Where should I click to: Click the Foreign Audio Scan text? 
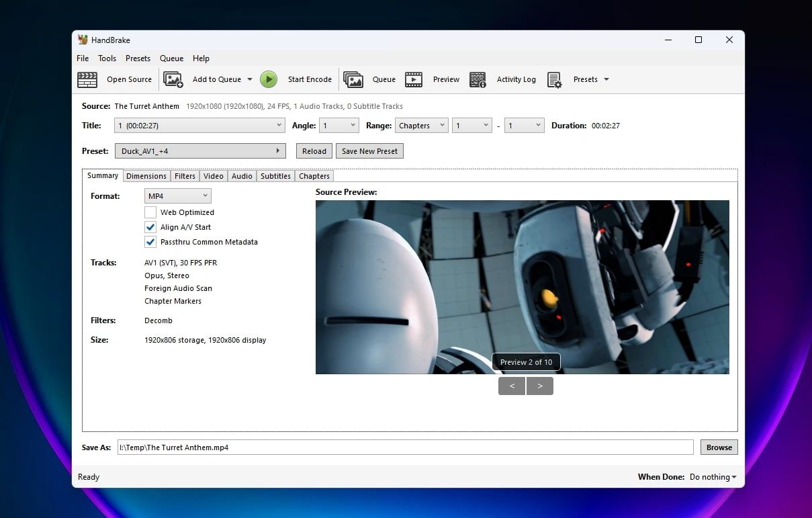click(x=178, y=288)
